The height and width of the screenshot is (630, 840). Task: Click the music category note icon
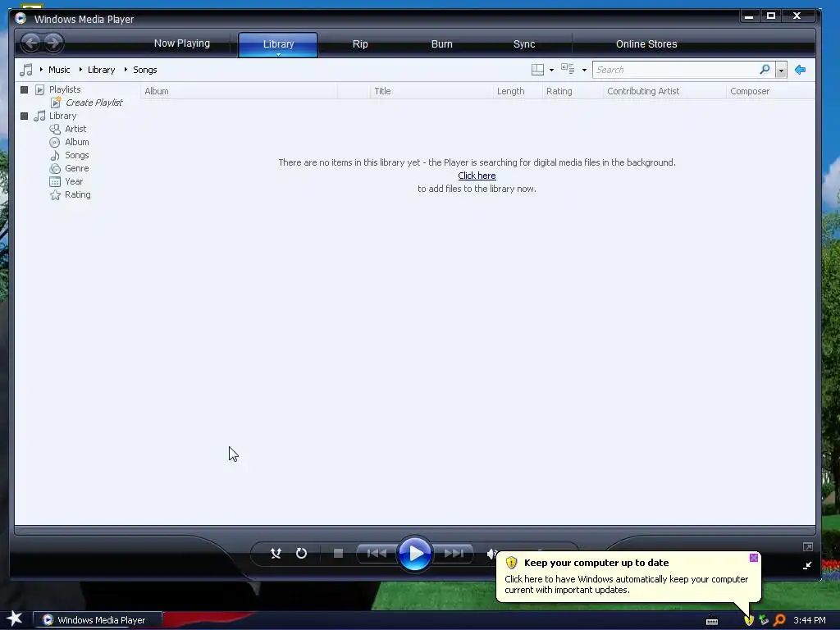pos(25,70)
